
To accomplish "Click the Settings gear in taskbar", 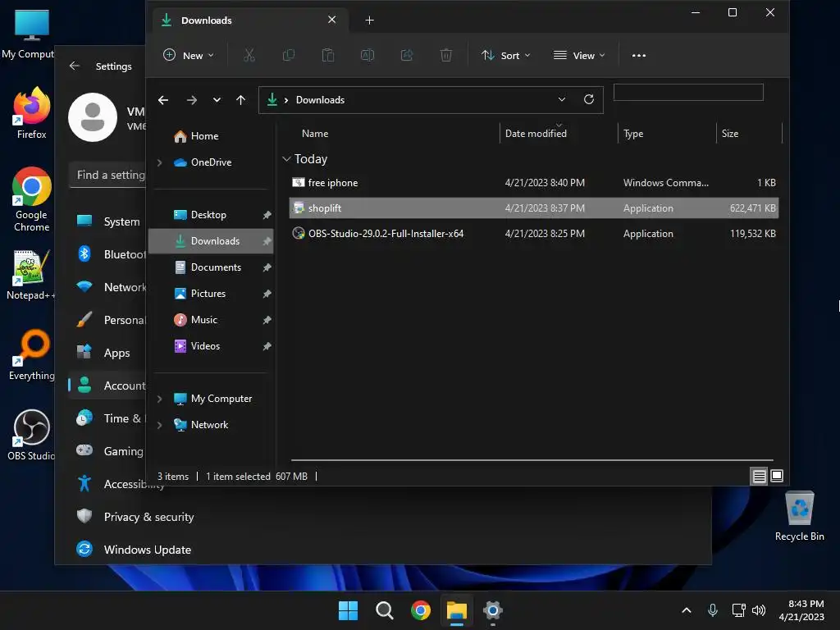I will (492, 610).
